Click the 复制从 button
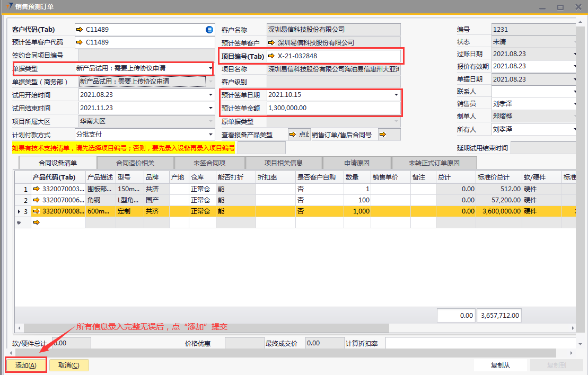The width and height of the screenshot is (588, 375). click(500, 365)
